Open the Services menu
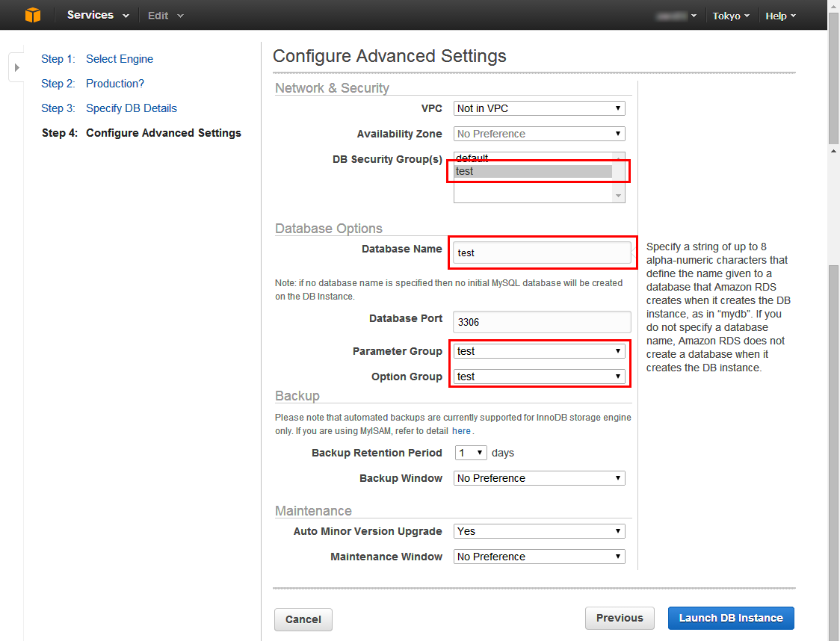The width and height of the screenshot is (840, 641). 97,15
